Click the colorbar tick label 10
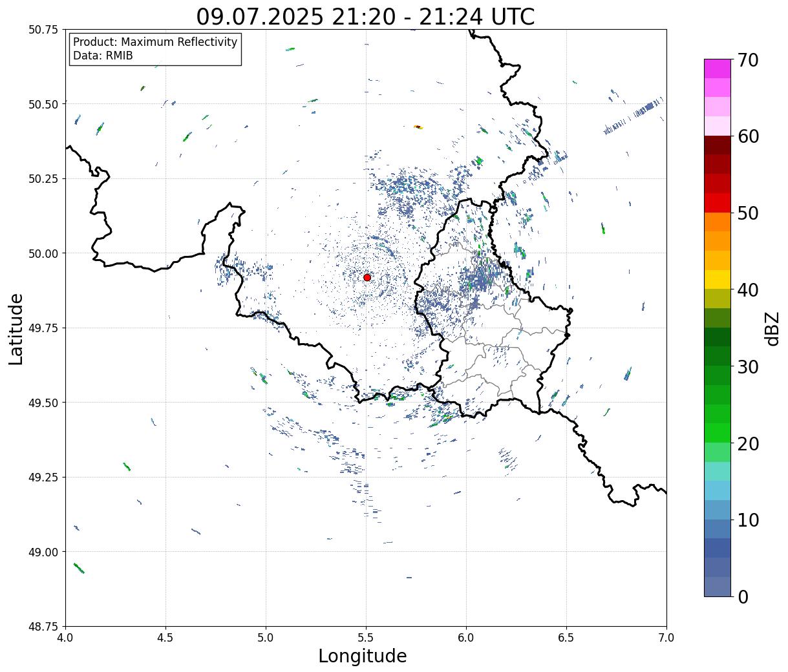 tap(747, 520)
